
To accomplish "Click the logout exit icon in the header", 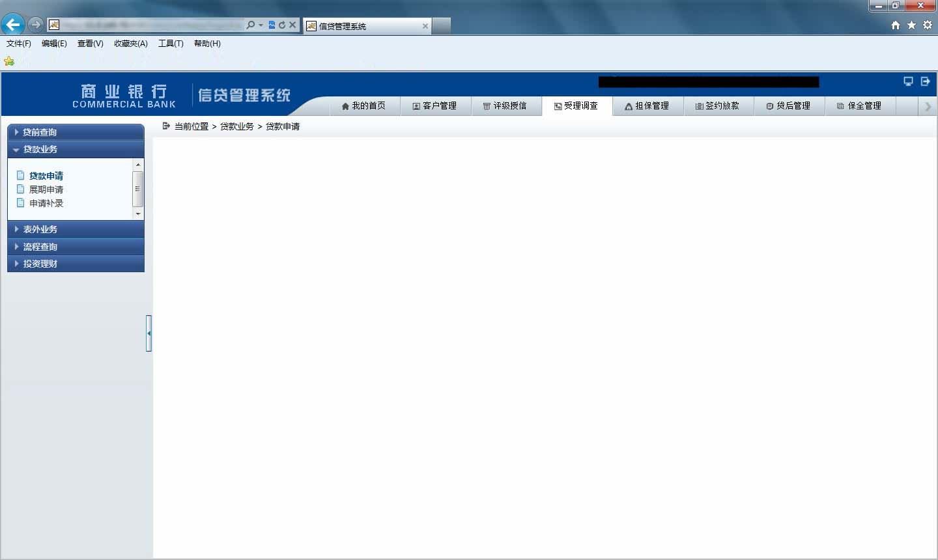I will click(x=925, y=81).
